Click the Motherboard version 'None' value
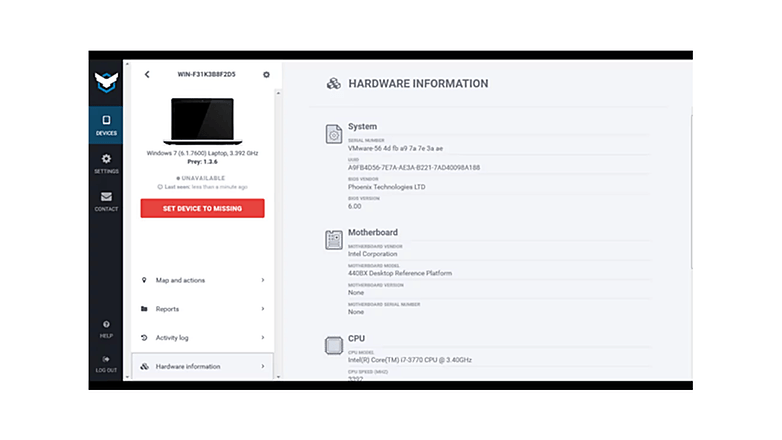The height and width of the screenshot is (440, 782). [x=356, y=292]
